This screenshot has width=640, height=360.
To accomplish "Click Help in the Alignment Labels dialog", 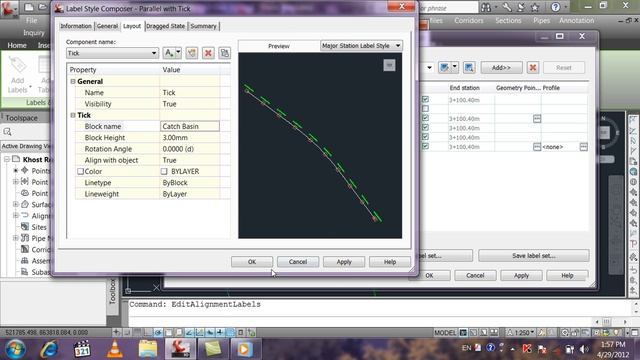I will (x=567, y=276).
